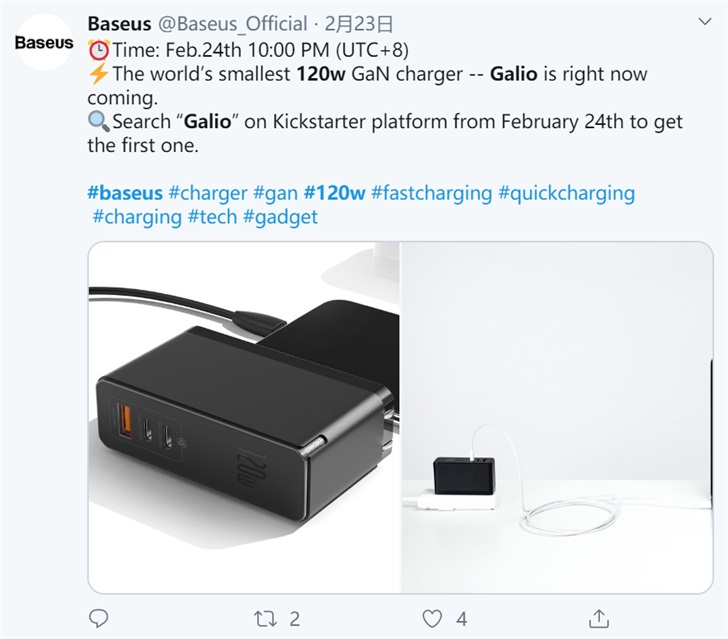Open the #tech hashtag
Viewport: 728px width, 639px height.
[x=212, y=216]
